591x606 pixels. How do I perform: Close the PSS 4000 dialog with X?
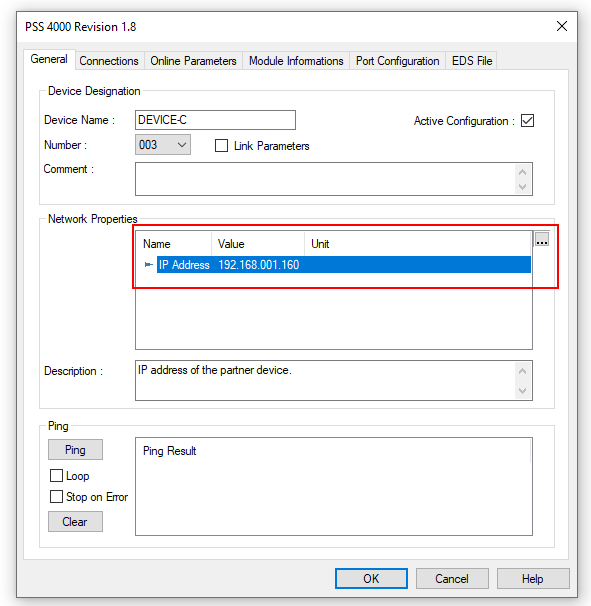point(562,26)
